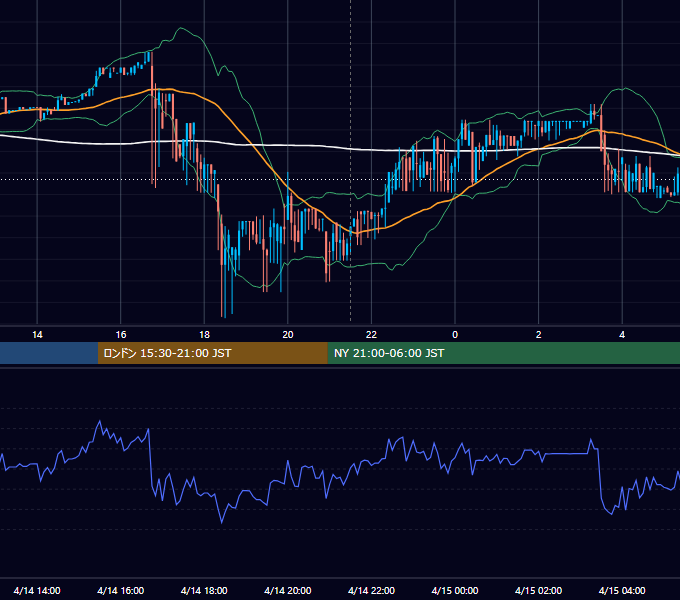Click the '4/14 22:00' label on indicator axis
680x600 pixels.
point(371,590)
